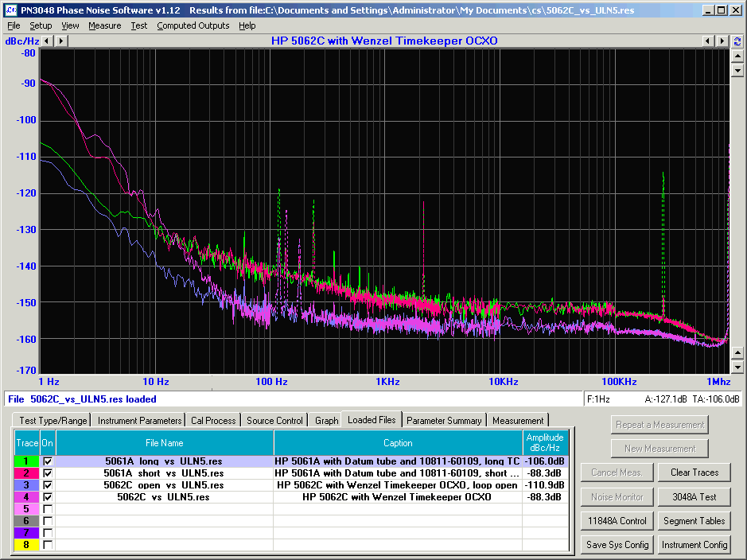
Task: Switch to Graph tab
Action: tap(326, 421)
